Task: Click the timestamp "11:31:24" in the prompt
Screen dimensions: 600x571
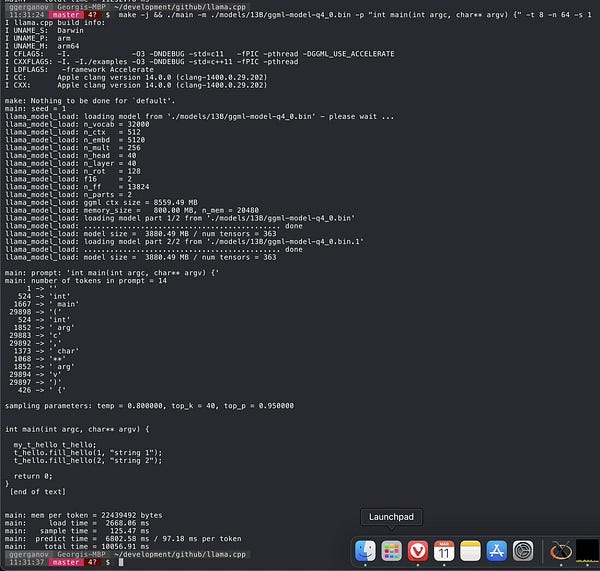Action: coord(26,15)
